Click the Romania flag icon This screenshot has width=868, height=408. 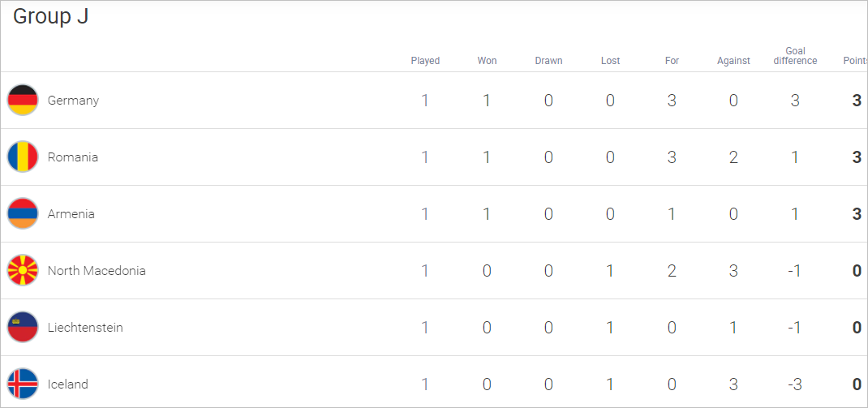click(x=23, y=157)
